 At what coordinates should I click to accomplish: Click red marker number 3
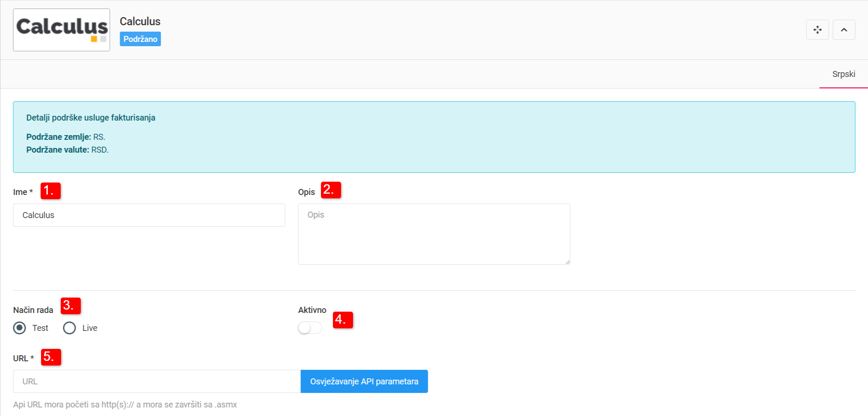(x=71, y=306)
